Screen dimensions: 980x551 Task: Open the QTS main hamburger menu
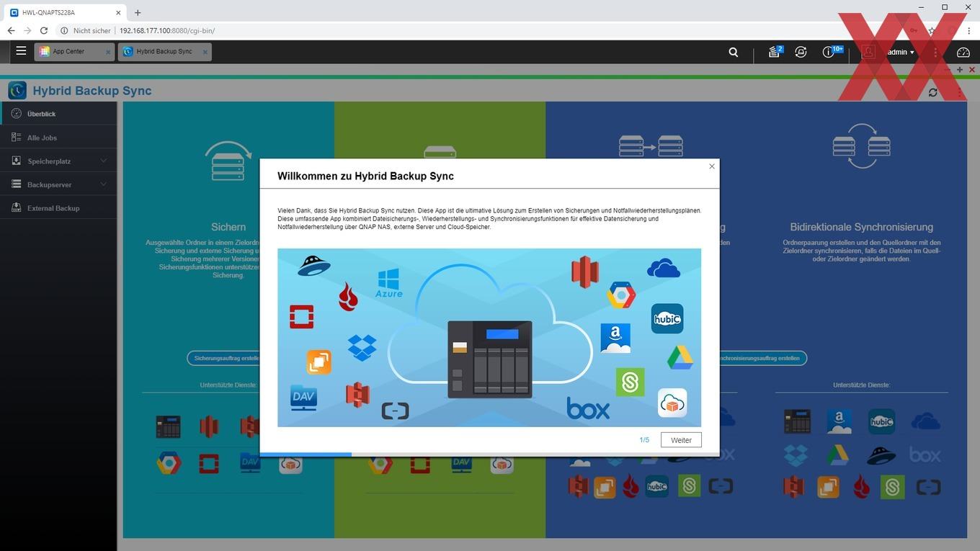click(x=21, y=51)
